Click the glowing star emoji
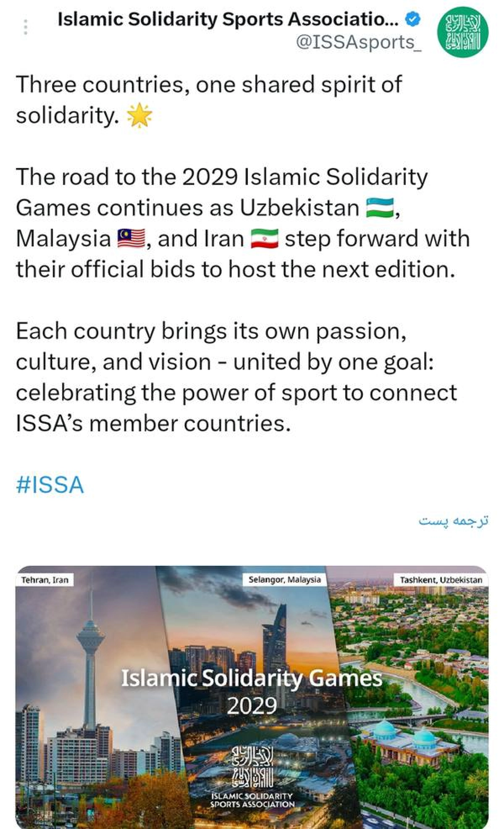 tap(139, 116)
